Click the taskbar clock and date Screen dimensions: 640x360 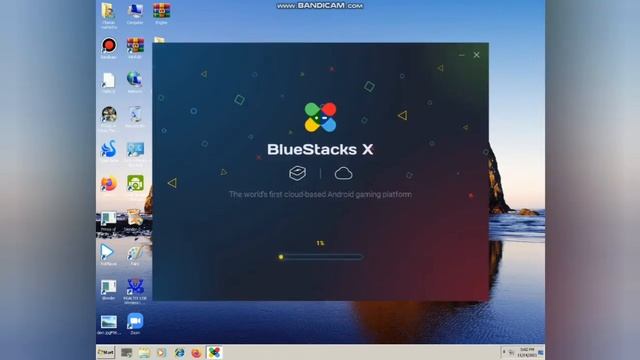coord(527,353)
